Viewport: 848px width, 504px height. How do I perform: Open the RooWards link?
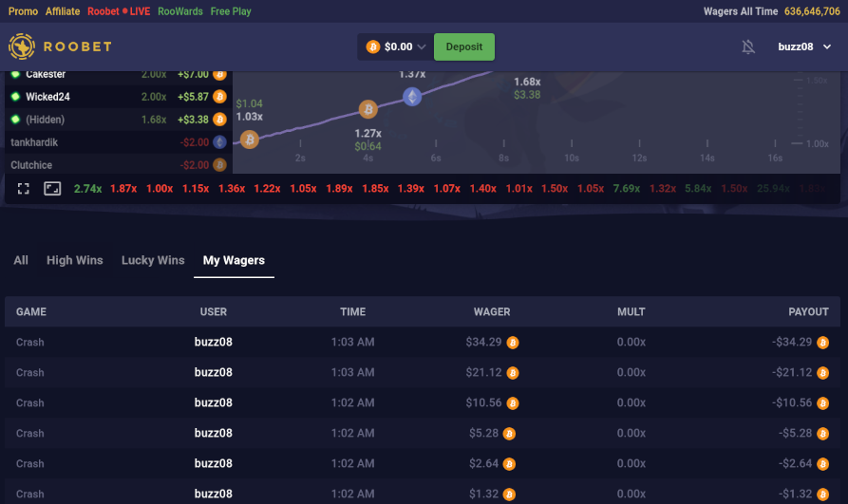180,11
